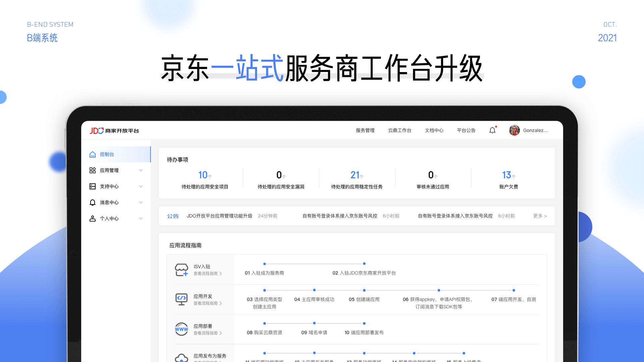Open 云鼎工作台 in top navigation
This screenshot has width=644, height=362.
(x=399, y=130)
